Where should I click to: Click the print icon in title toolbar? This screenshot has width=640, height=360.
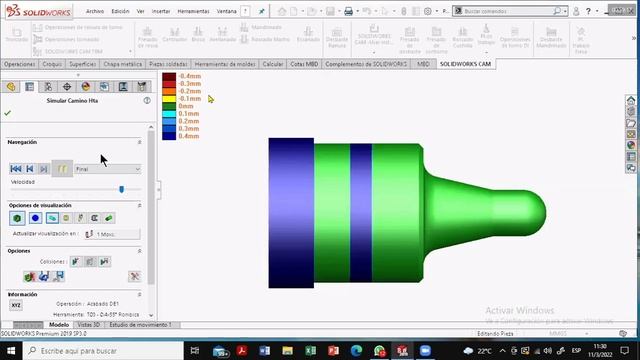tap(349, 11)
